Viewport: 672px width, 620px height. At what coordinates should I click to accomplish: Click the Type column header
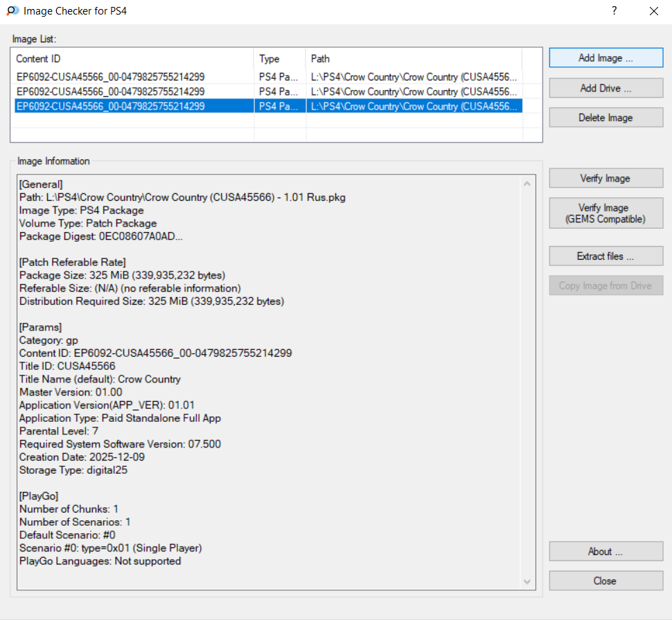point(279,59)
